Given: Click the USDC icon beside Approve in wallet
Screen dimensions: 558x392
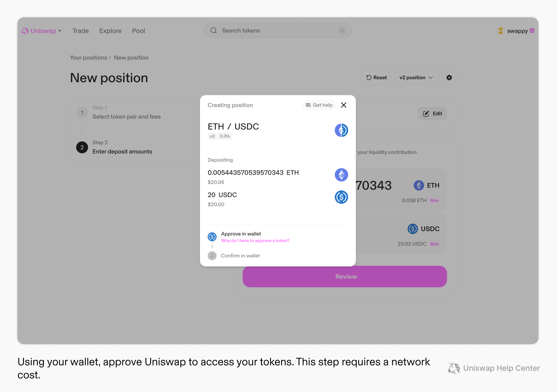Looking at the screenshot, I should coord(212,237).
